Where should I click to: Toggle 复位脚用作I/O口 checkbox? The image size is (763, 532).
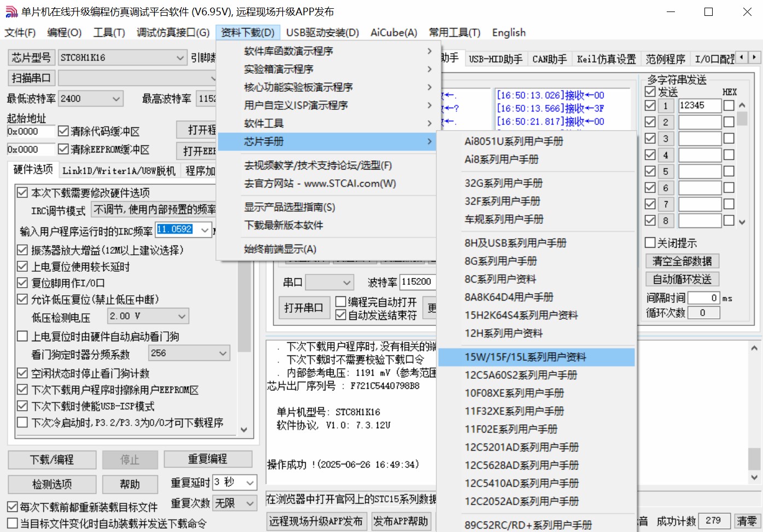pyautogui.click(x=22, y=283)
